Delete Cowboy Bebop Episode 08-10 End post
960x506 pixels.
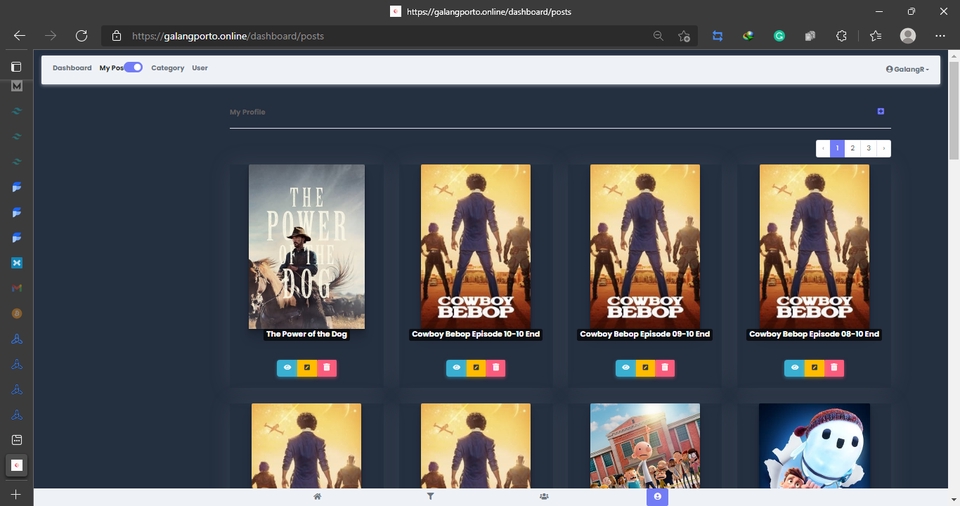(x=834, y=368)
